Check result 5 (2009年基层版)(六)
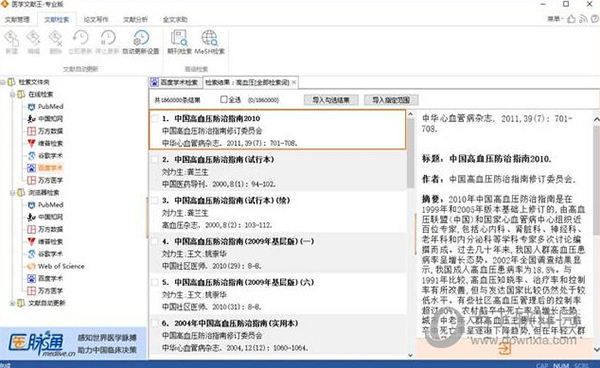The width and height of the screenshot is (600, 368). (155, 282)
